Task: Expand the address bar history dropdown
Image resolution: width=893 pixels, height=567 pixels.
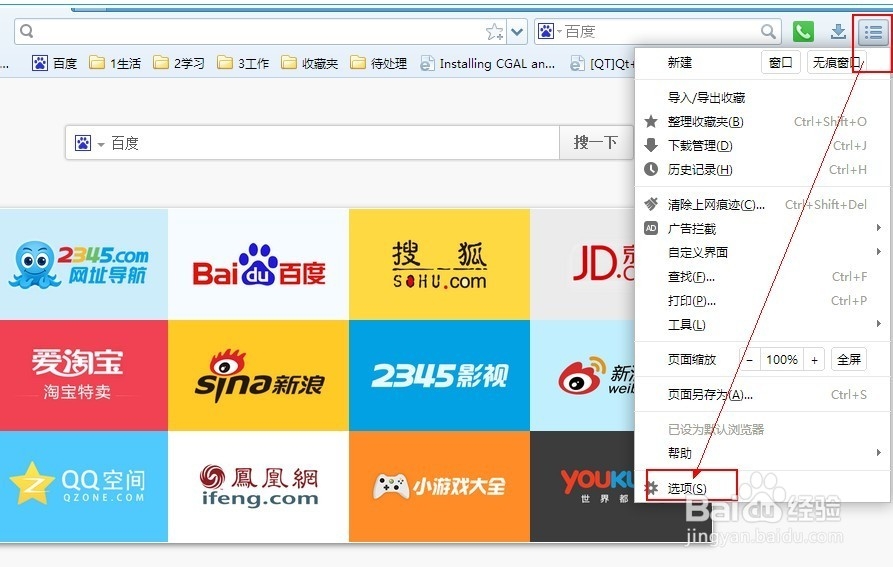Action: (517, 32)
